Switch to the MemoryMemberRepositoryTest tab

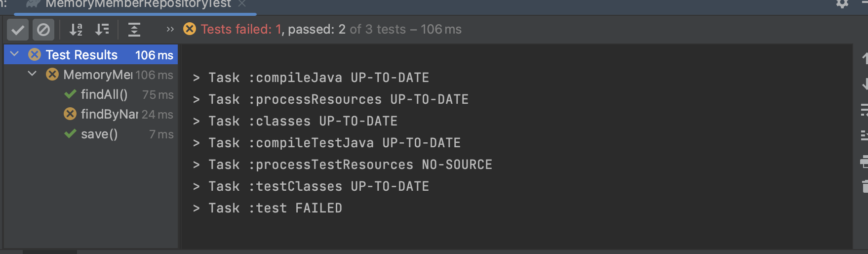click(x=138, y=4)
